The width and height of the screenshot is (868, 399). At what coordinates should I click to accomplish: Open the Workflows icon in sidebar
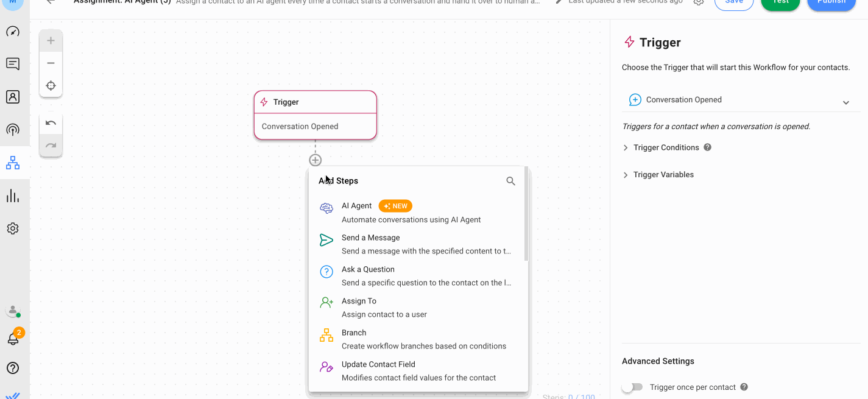(x=13, y=163)
